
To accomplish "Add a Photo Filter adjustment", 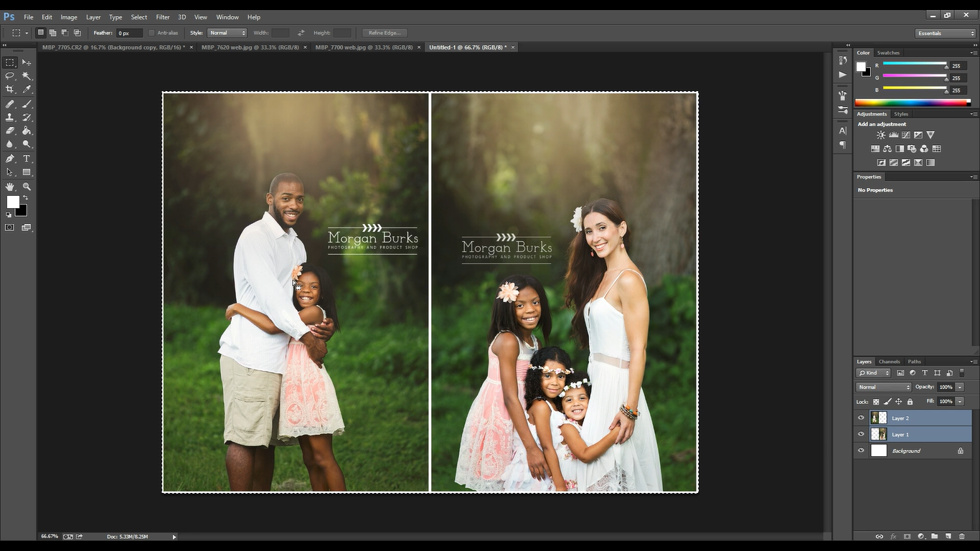I will point(911,149).
